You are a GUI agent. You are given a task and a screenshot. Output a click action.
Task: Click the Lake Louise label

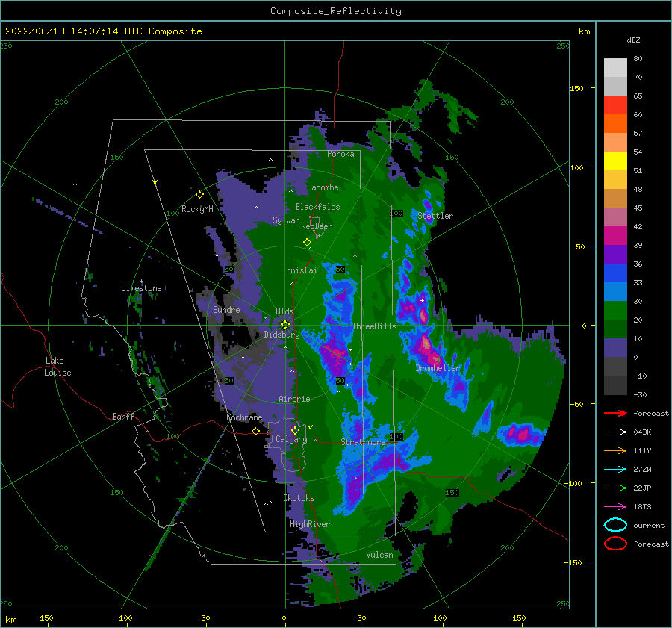pos(57,367)
